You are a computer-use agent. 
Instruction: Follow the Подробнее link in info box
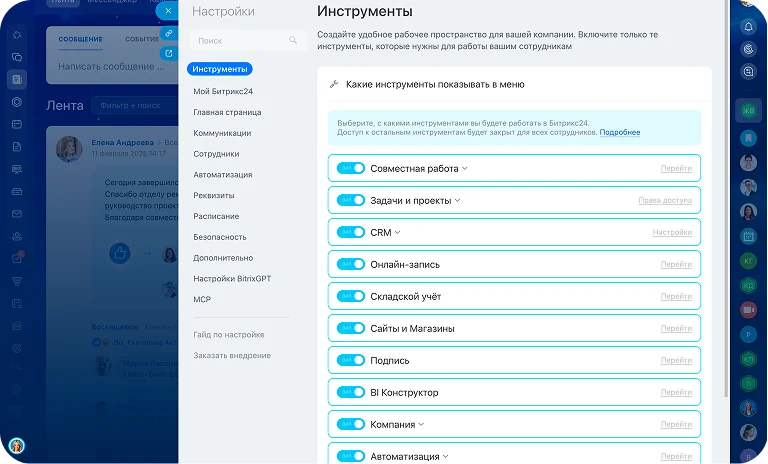click(x=620, y=132)
